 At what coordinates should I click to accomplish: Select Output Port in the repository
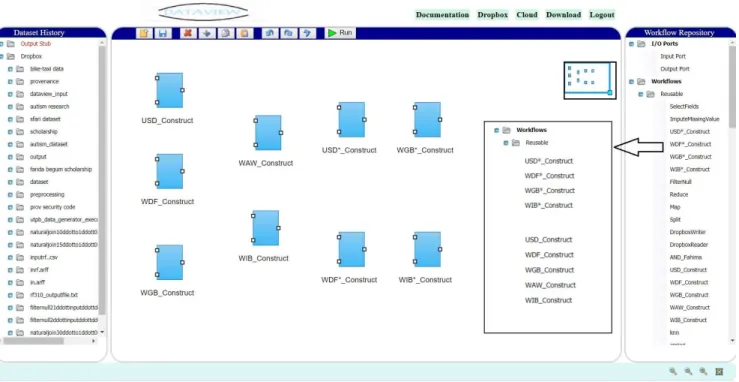click(675, 69)
